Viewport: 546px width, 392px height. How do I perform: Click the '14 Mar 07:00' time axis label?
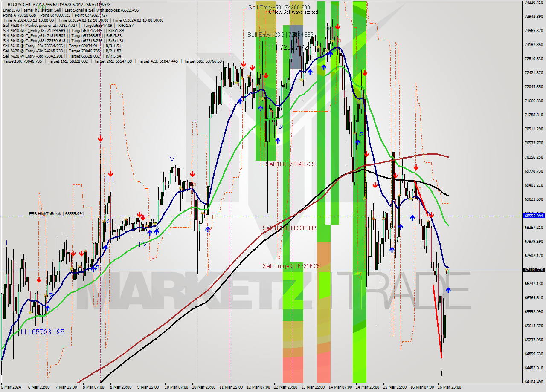[x=340, y=387]
